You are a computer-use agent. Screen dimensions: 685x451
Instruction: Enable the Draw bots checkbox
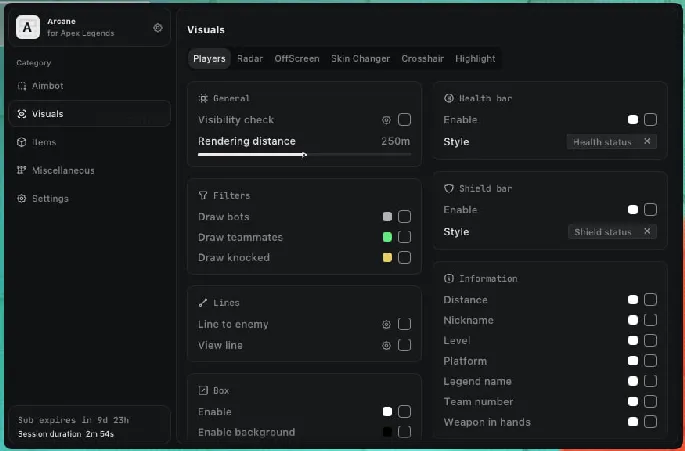[404, 217]
